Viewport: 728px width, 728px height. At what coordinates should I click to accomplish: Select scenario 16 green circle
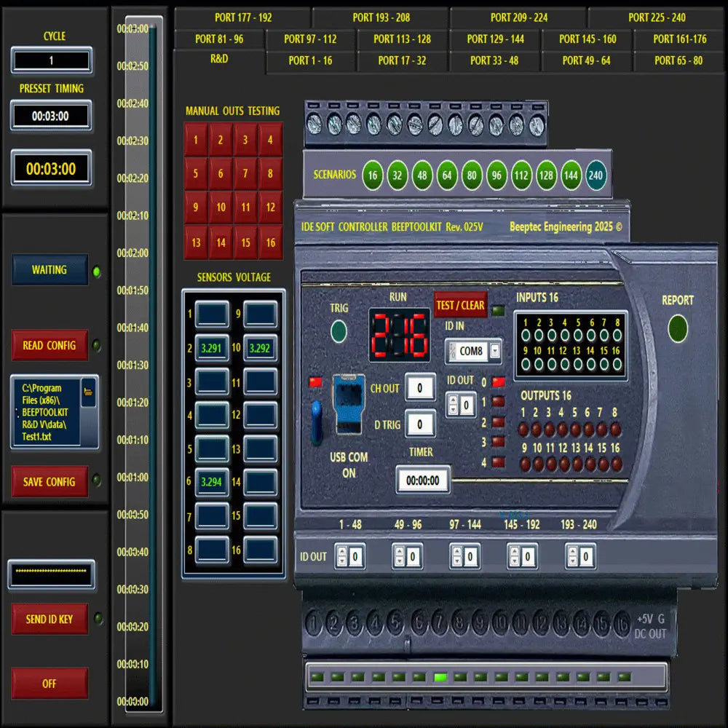pyautogui.click(x=373, y=175)
